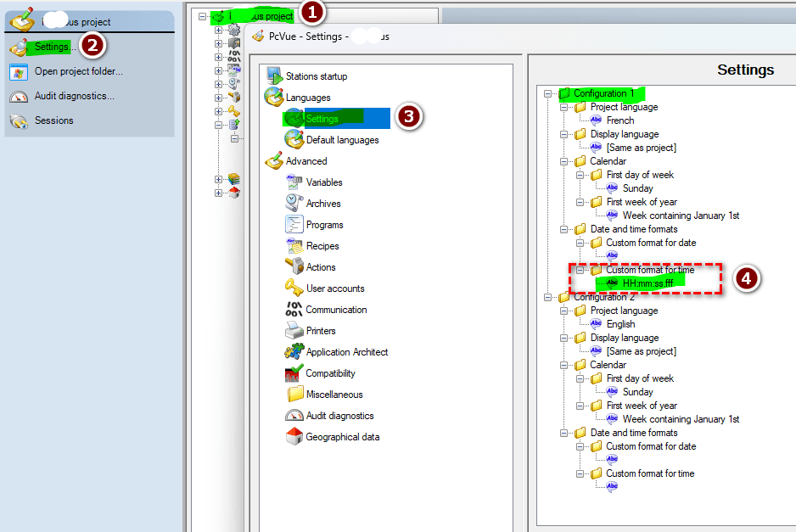The height and width of the screenshot is (532, 796).
Task: Open the Variables settings icon
Action: [x=294, y=182]
